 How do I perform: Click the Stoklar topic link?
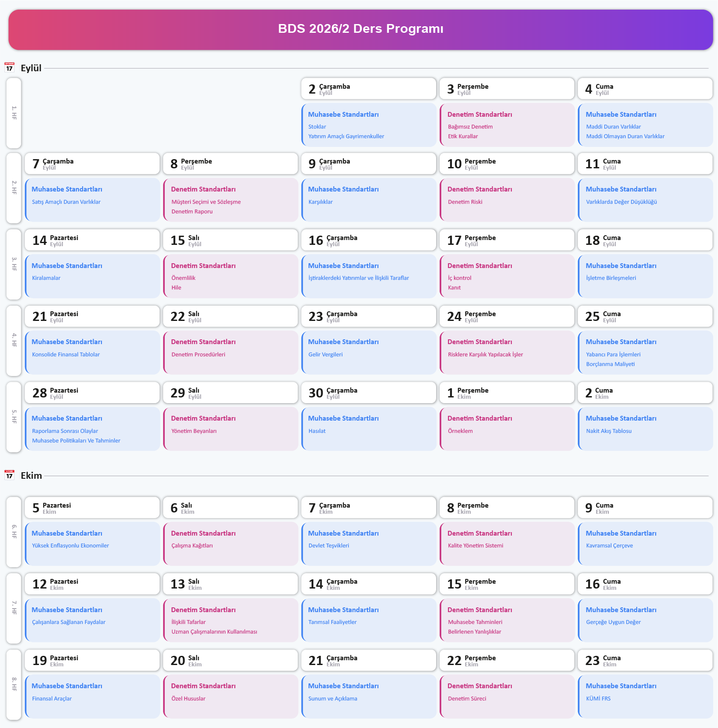pos(317,127)
